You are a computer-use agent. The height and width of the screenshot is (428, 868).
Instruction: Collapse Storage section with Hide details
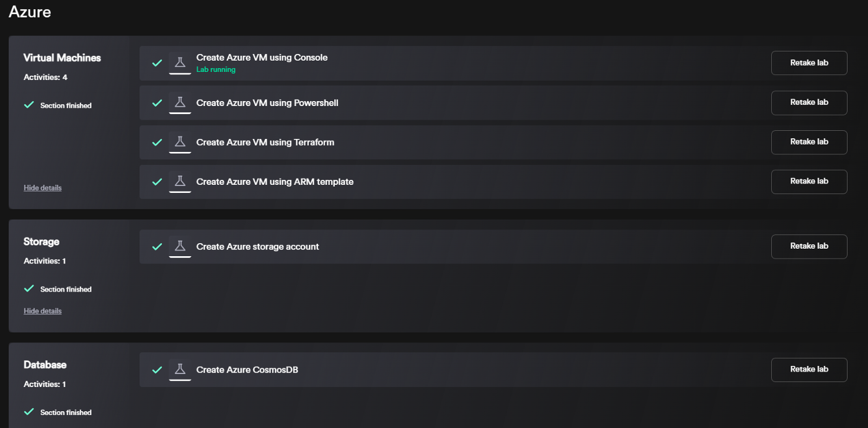[x=43, y=311]
